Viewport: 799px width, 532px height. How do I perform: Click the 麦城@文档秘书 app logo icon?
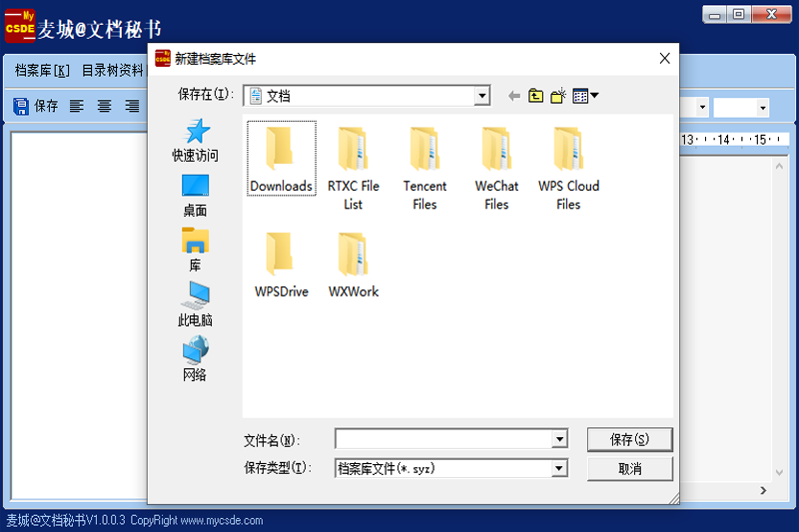point(20,26)
